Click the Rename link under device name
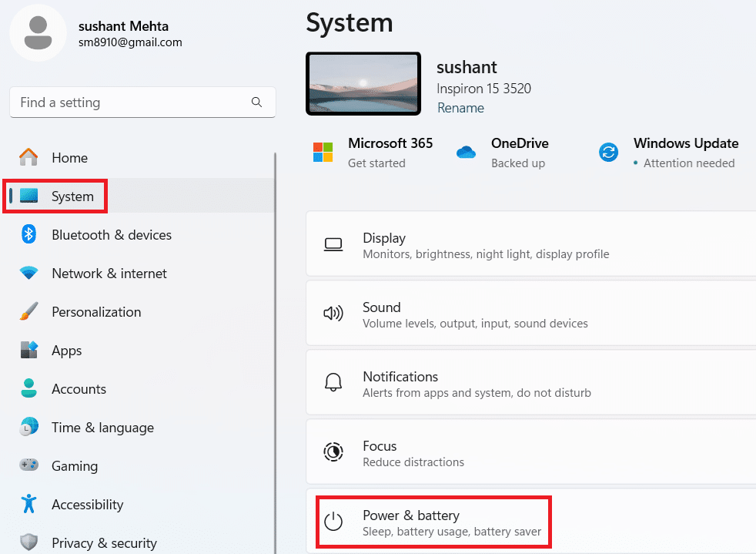The image size is (756, 554). click(460, 108)
